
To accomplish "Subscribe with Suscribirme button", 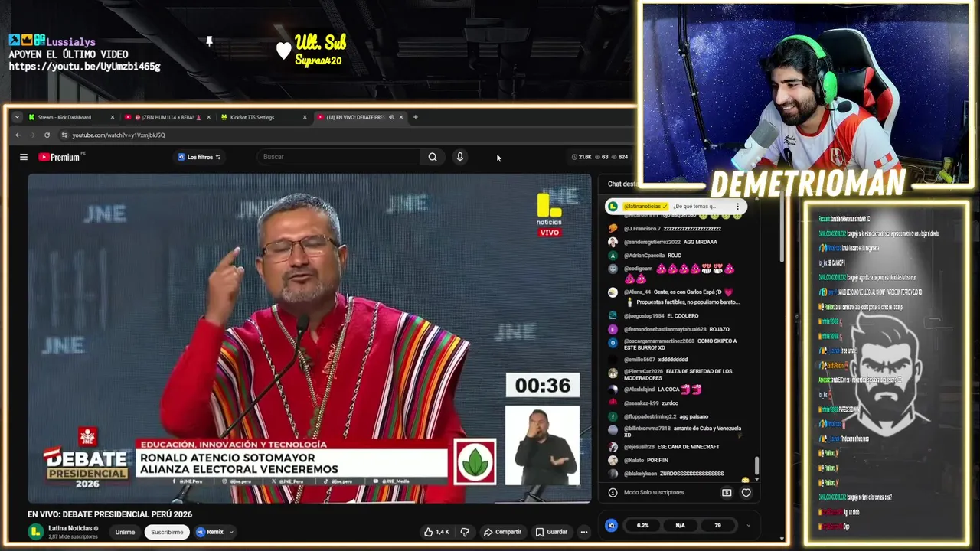I will 167,532.
